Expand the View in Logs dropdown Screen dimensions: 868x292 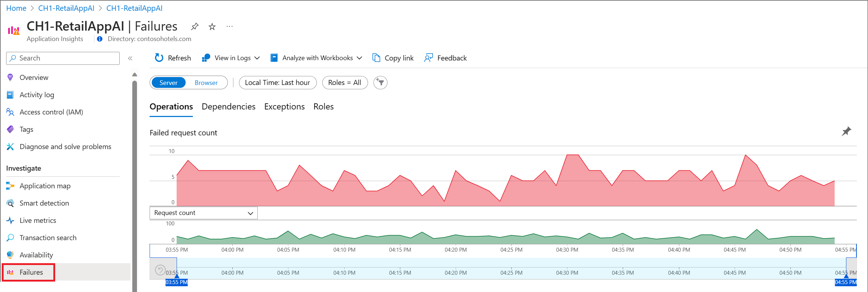[x=231, y=58]
